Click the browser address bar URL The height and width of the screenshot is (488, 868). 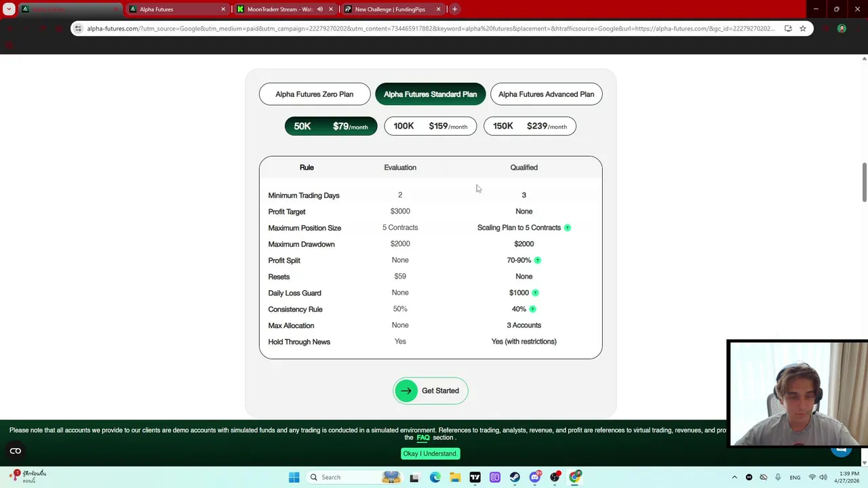(x=431, y=28)
